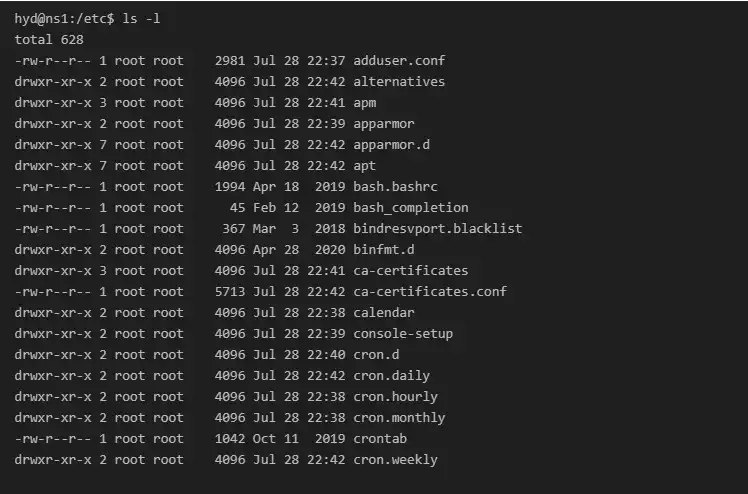This screenshot has width=748, height=494.
Task: Click the ca-certificates.conf filename
Action: [x=430, y=291]
